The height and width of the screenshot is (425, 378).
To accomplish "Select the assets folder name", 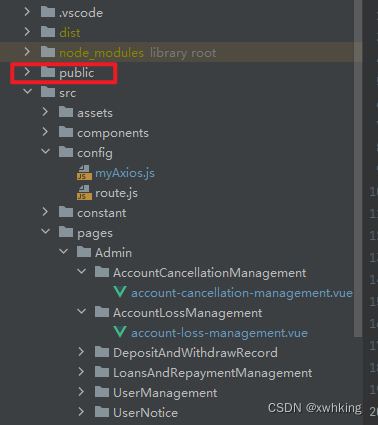I will click(x=95, y=113).
